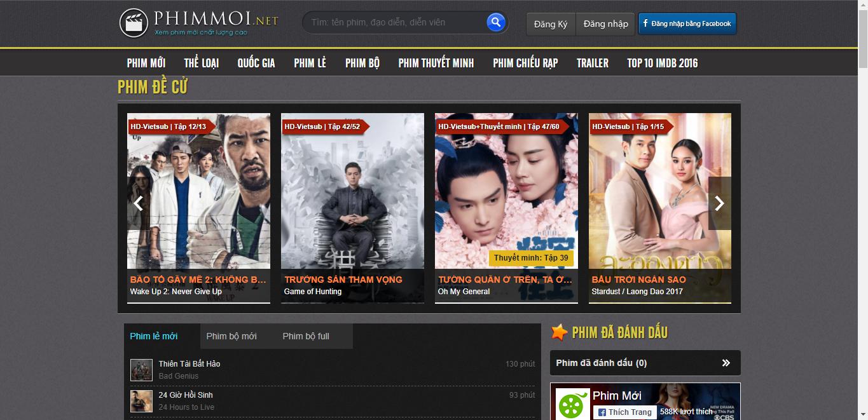Open the Phim Bộ menu

click(x=362, y=63)
